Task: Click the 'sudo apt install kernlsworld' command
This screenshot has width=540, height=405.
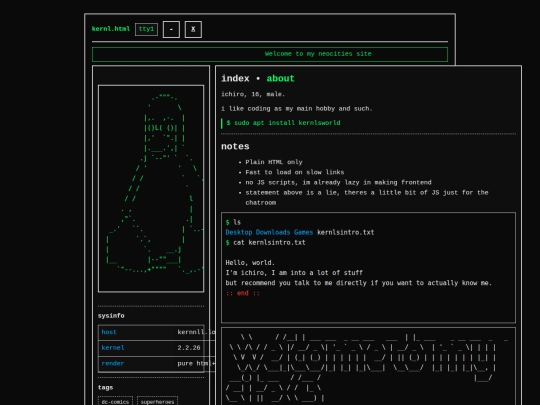Action: 283,123
